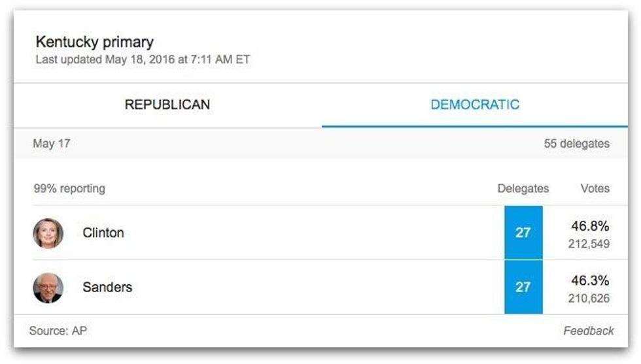Click the 99% reporting label
Image resolution: width=641 pixels, height=364 pixels.
(69, 189)
